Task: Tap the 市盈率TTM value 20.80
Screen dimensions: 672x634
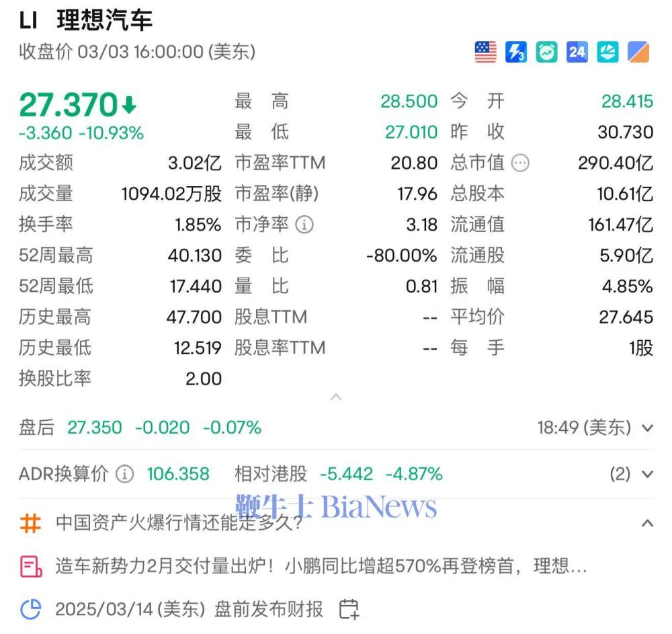Action: point(414,163)
